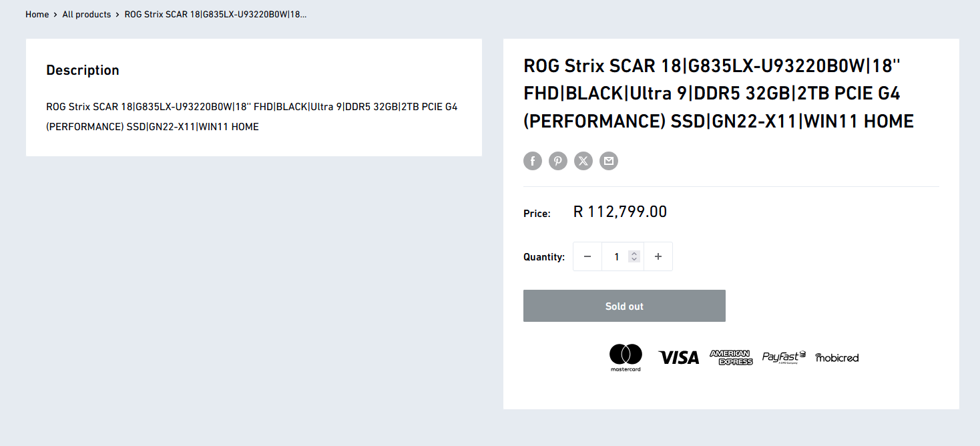Screen dimensions: 980x446
Task: Click the quantity spinner down arrow
Action: click(634, 259)
